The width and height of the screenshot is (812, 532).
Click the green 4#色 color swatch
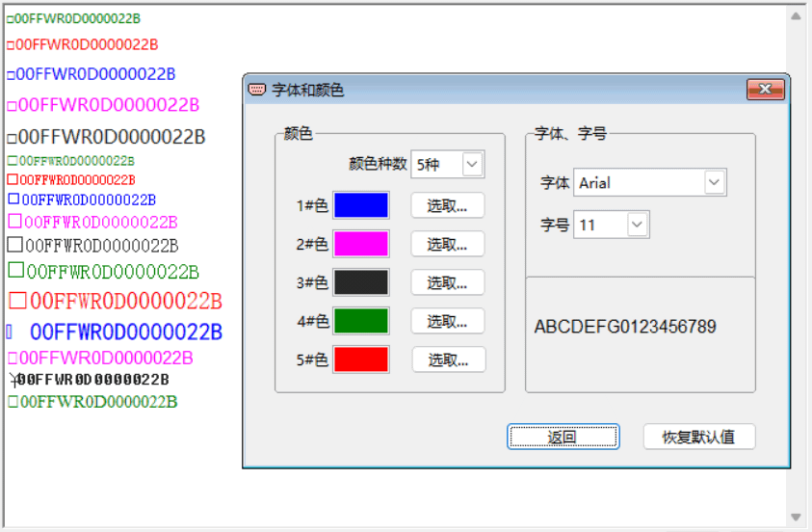click(361, 321)
